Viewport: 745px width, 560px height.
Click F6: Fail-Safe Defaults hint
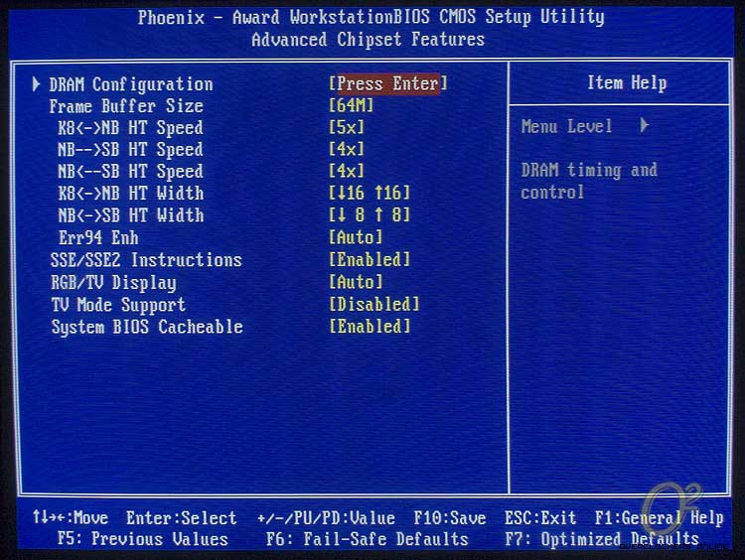[x=367, y=539]
